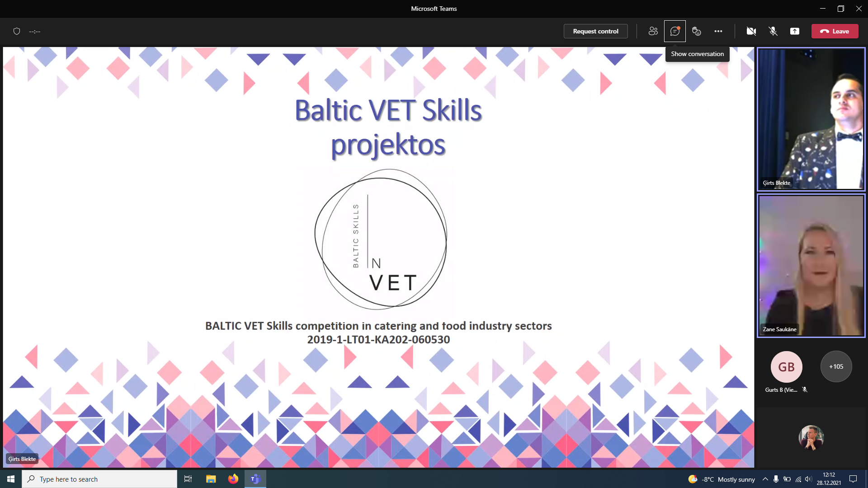Image resolution: width=868 pixels, height=488 pixels.
Task: Open Windows Task View
Action: point(188,479)
